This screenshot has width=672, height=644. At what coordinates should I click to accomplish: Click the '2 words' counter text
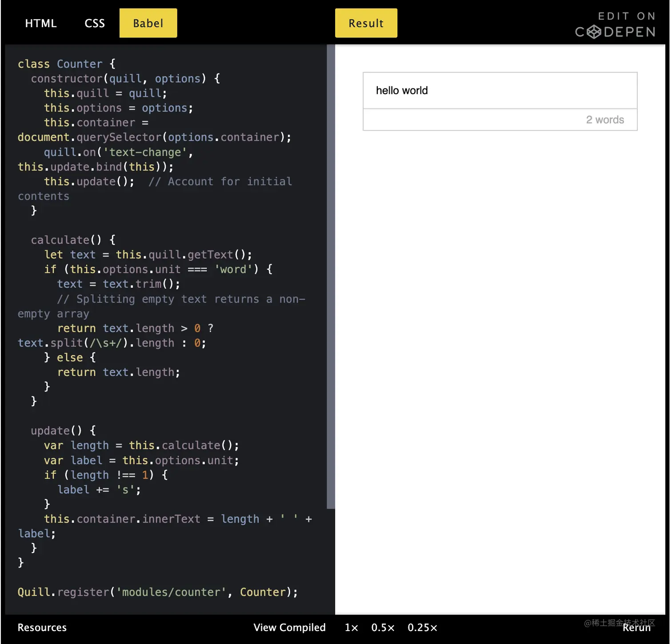click(x=605, y=120)
